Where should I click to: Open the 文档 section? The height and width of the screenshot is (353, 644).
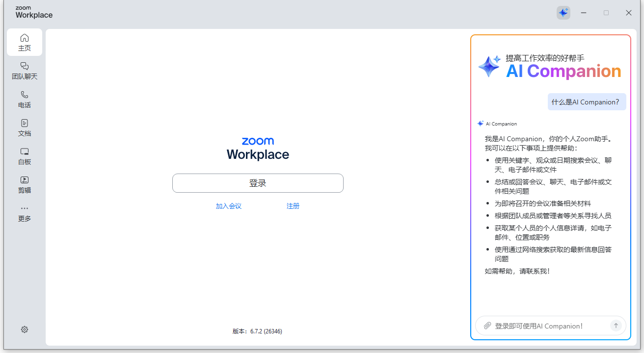point(24,127)
